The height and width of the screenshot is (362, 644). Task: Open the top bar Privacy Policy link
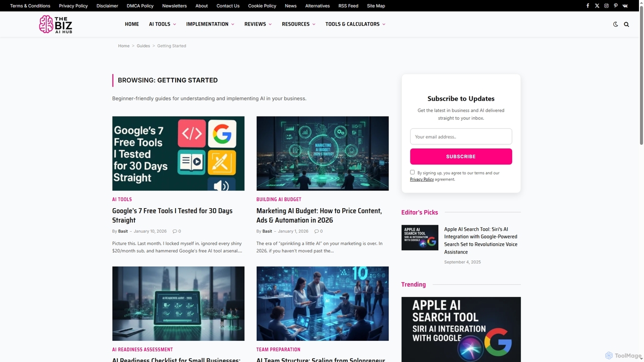(x=73, y=6)
